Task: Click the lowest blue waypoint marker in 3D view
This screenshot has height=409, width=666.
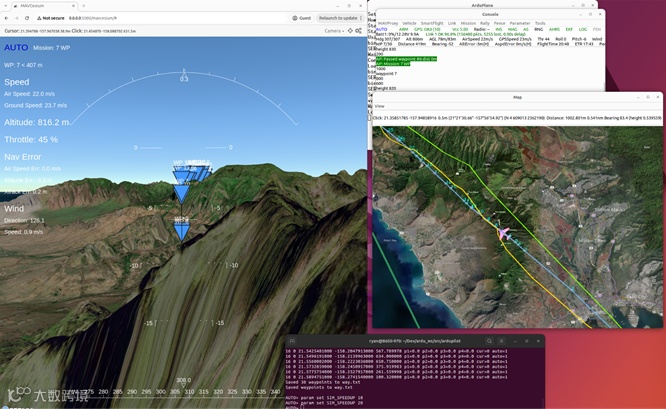Action: click(182, 233)
